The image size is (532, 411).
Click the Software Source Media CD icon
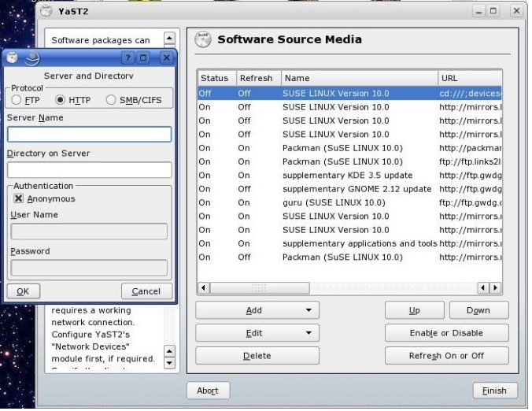point(203,39)
